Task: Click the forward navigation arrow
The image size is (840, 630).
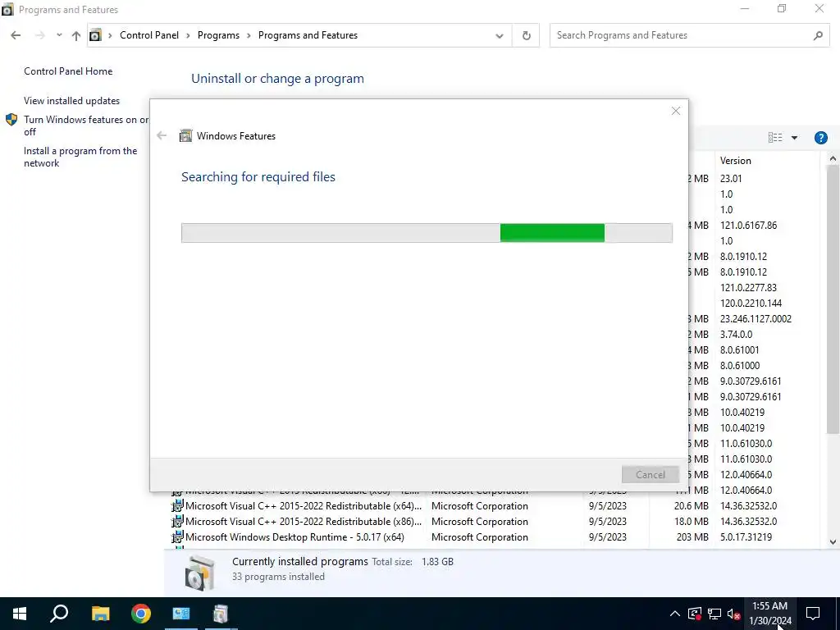Action: click(x=39, y=35)
